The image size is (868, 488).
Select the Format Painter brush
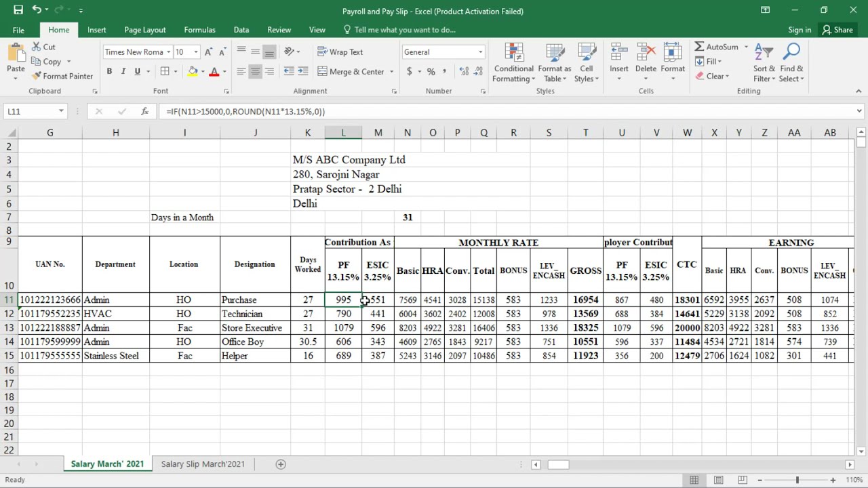click(62, 76)
